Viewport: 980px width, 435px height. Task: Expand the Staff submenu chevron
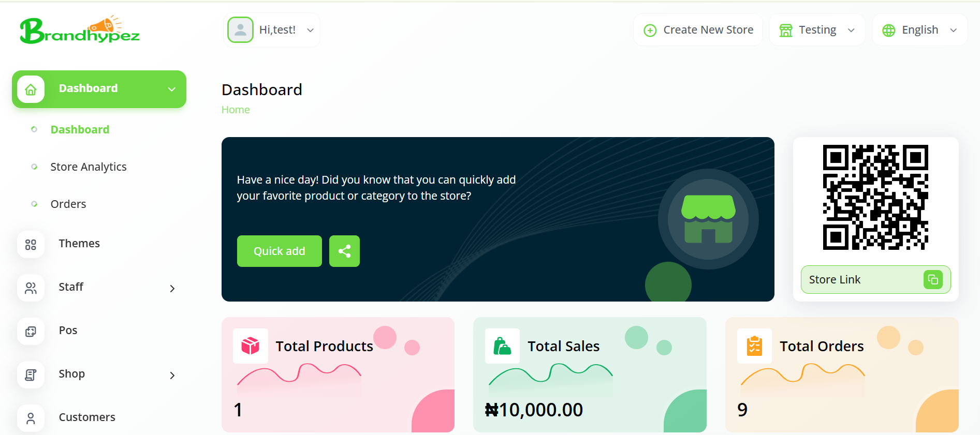click(172, 288)
